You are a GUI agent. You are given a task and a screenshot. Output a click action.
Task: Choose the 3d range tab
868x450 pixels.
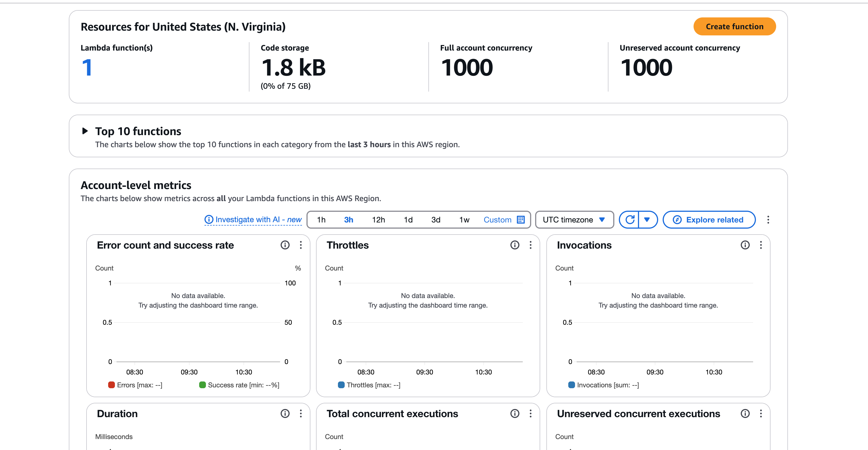[x=436, y=220]
